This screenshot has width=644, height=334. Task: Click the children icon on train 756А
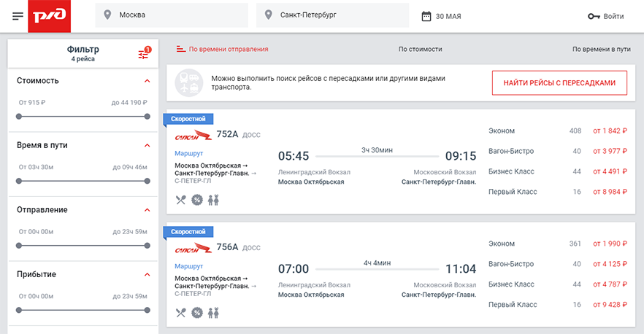213,312
